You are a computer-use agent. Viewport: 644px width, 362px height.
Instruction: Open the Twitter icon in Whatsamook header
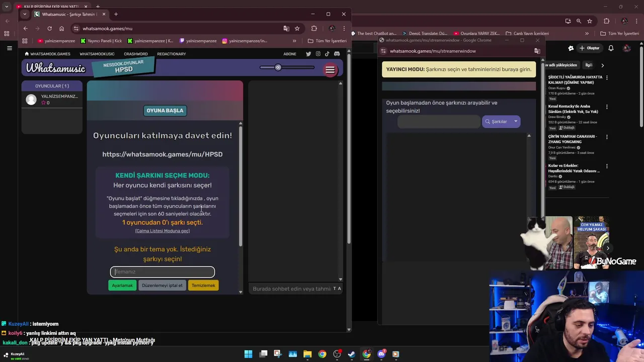tap(308, 54)
